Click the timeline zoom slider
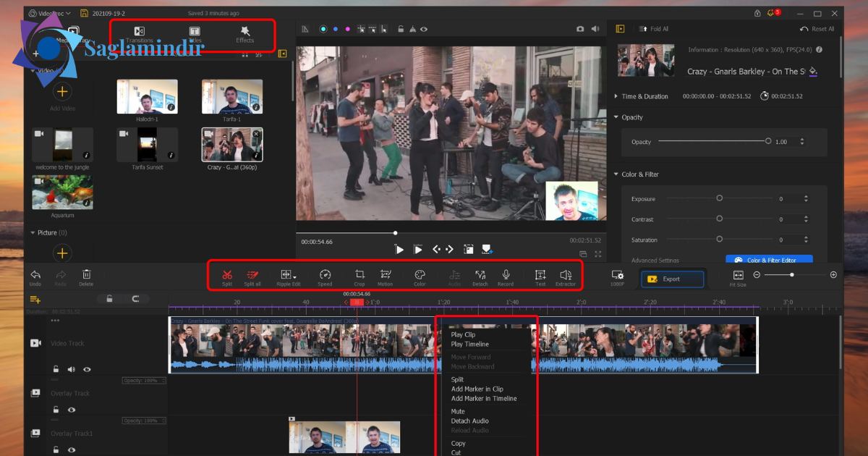 pyautogui.click(x=792, y=275)
